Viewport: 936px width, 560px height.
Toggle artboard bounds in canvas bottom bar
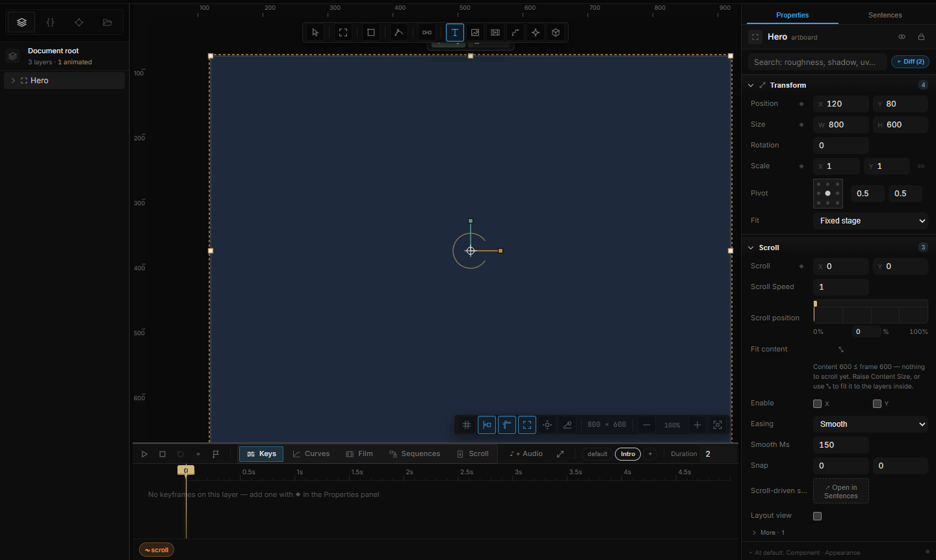point(527,425)
